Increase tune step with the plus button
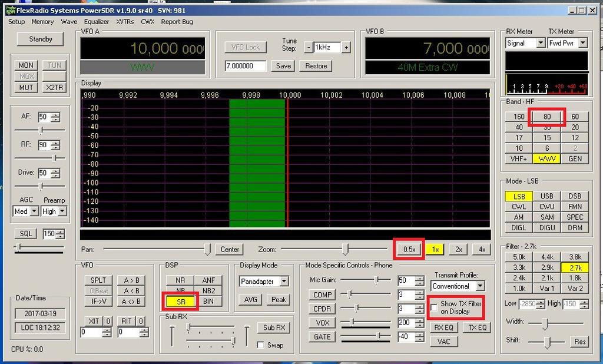603x364 pixels. pyautogui.click(x=346, y=47)
